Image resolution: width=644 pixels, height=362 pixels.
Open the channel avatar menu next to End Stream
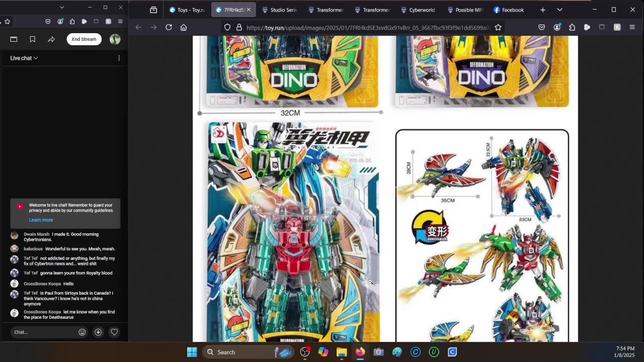click(x=115, y=39)
